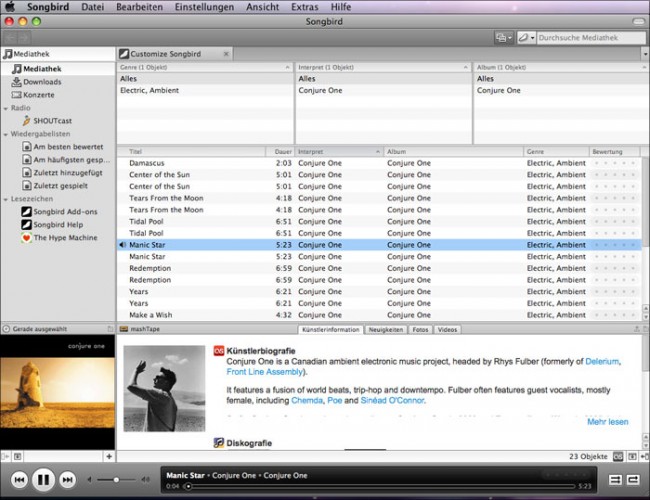Collapse the Lesezeichen section
Image resolution: width=650 pixels, height=500 pixels.
pos(6,199)
